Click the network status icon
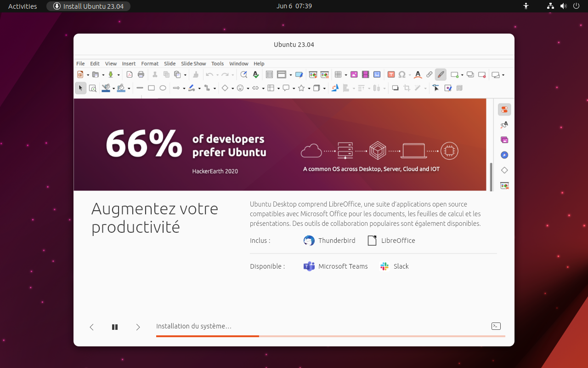The image size is (588, 368). (550, 6)
